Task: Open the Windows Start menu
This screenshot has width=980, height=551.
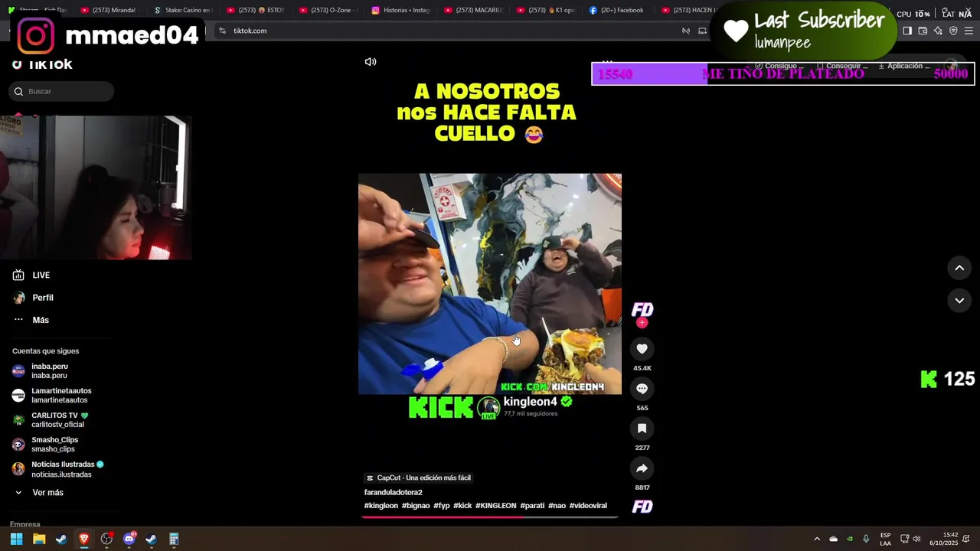Action: point(16,540)
